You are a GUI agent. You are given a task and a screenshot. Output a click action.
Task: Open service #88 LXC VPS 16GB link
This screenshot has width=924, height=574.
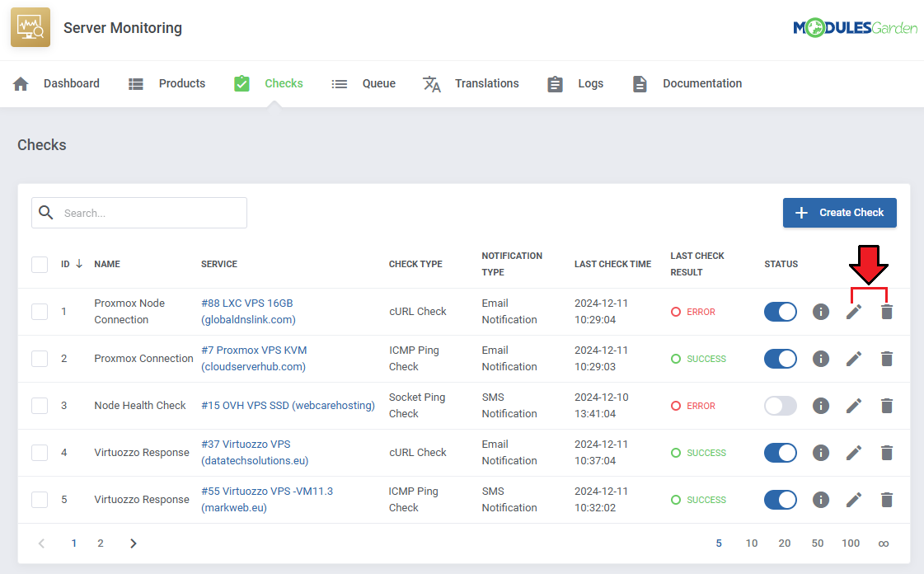[248, 311]
